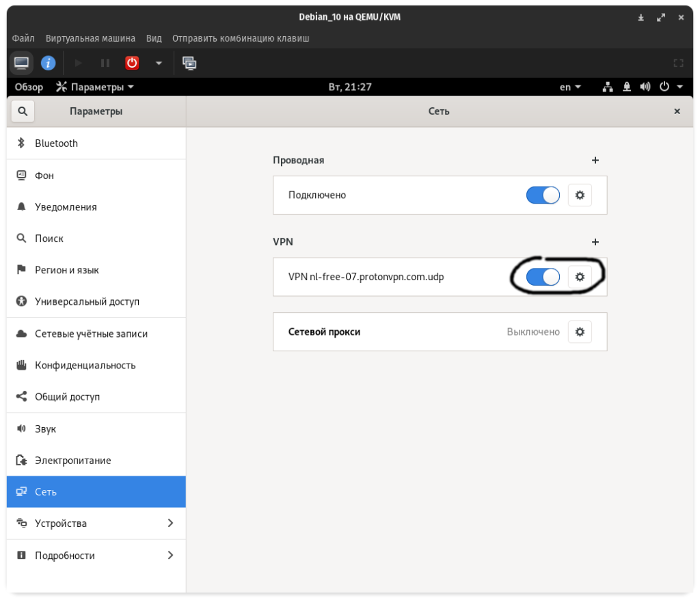This screenshot has width=700, height=600.
Task: Toggle the wired connection switch off
Action: click(x=543, y=195)
